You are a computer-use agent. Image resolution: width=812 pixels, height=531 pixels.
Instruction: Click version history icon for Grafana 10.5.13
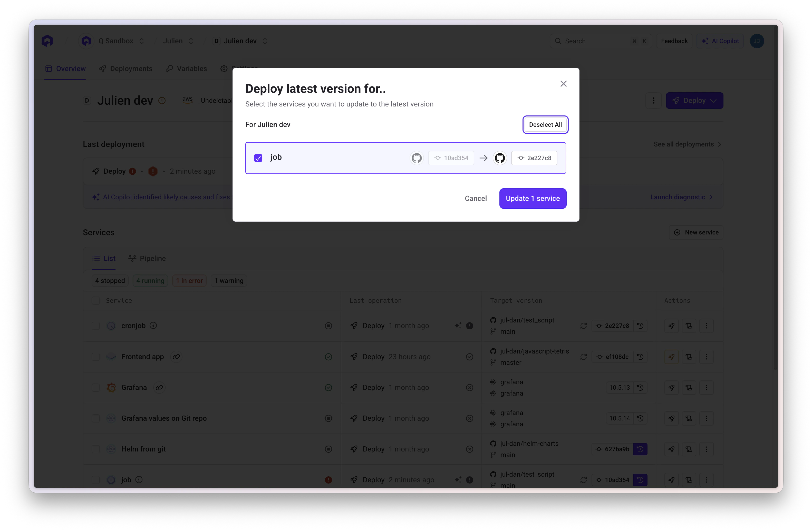coord(640,387)
